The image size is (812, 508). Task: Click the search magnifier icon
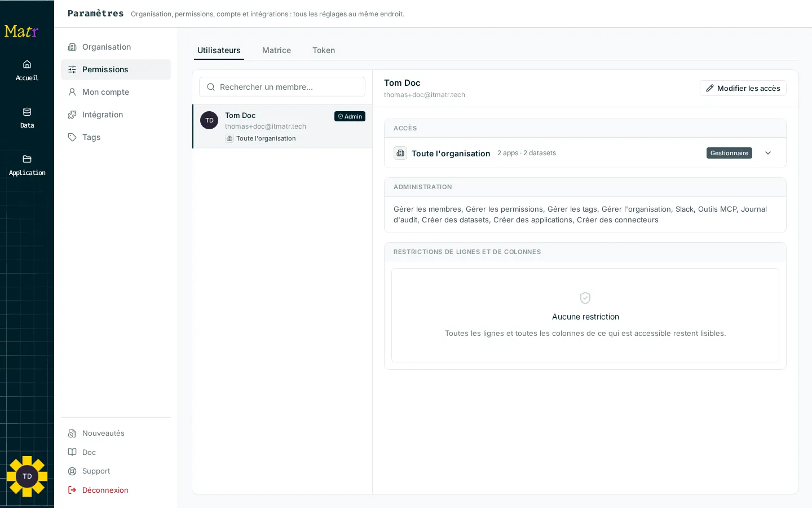tap(211, 87)
